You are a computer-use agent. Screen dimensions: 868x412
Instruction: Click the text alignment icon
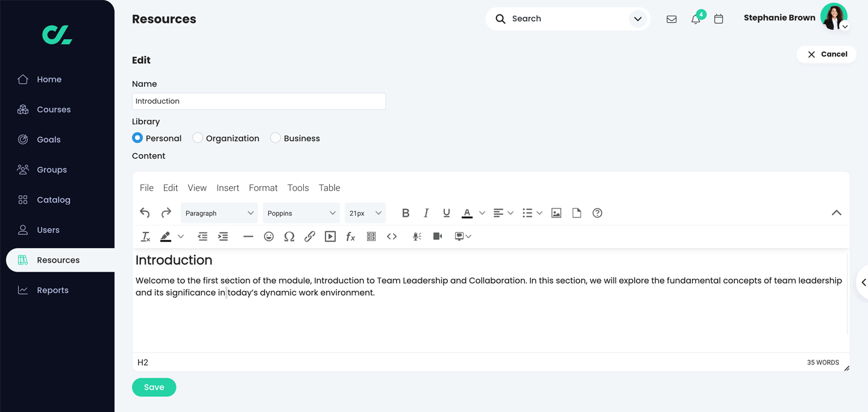pos(498,213)
